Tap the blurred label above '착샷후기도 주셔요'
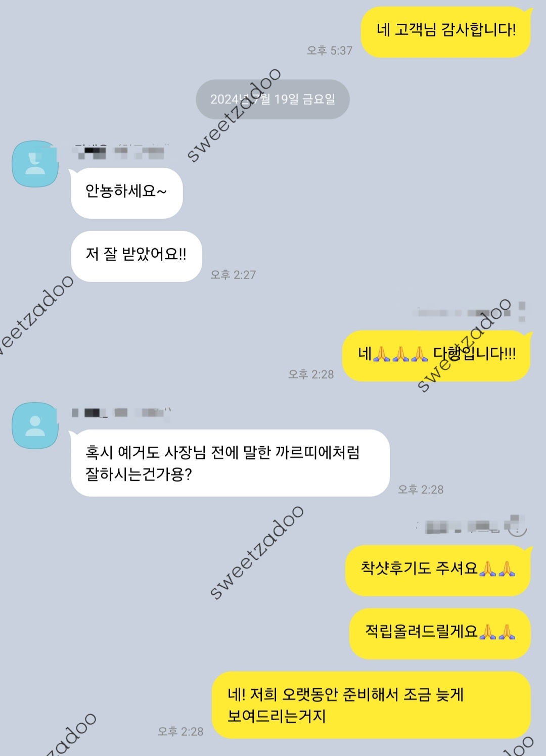 471,526
